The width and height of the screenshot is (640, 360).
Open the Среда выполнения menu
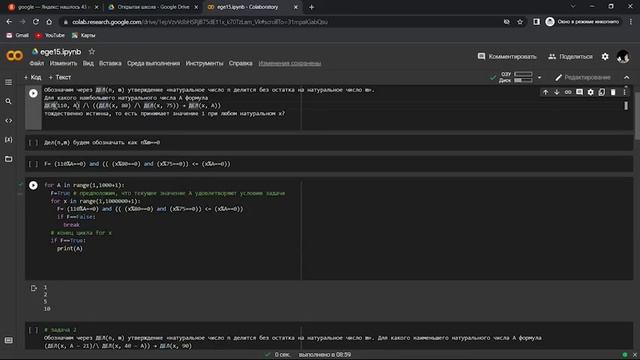(x=153, y=63)
